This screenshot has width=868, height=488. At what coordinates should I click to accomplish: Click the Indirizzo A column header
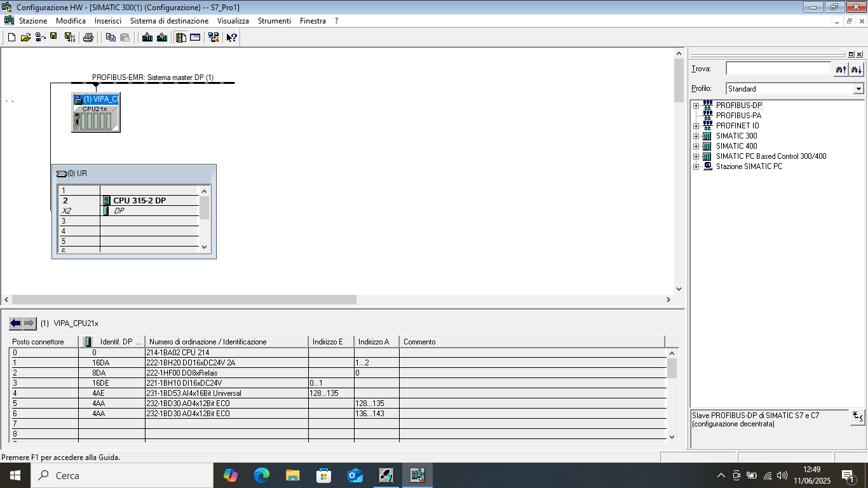pyautogui.click(x=377, y=342)
